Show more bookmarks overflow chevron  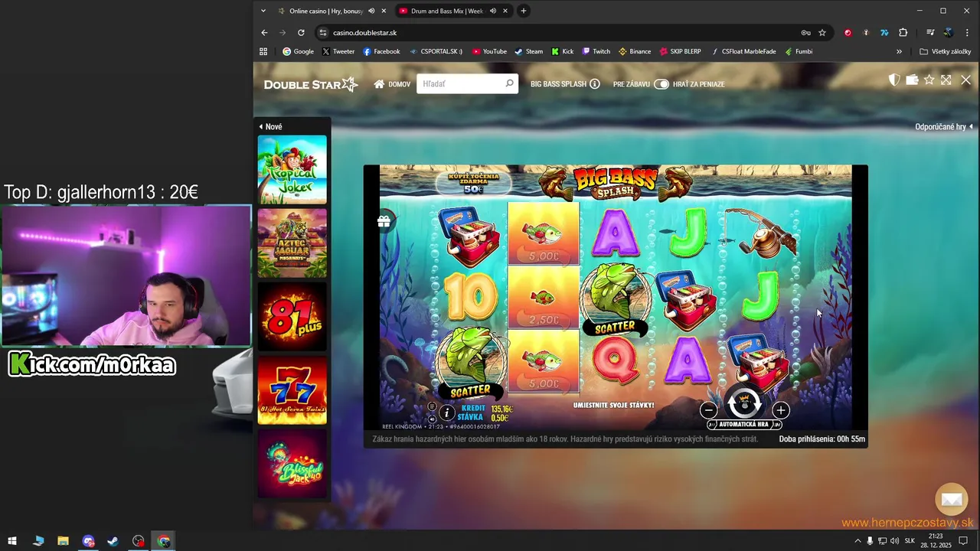[899, 51]
